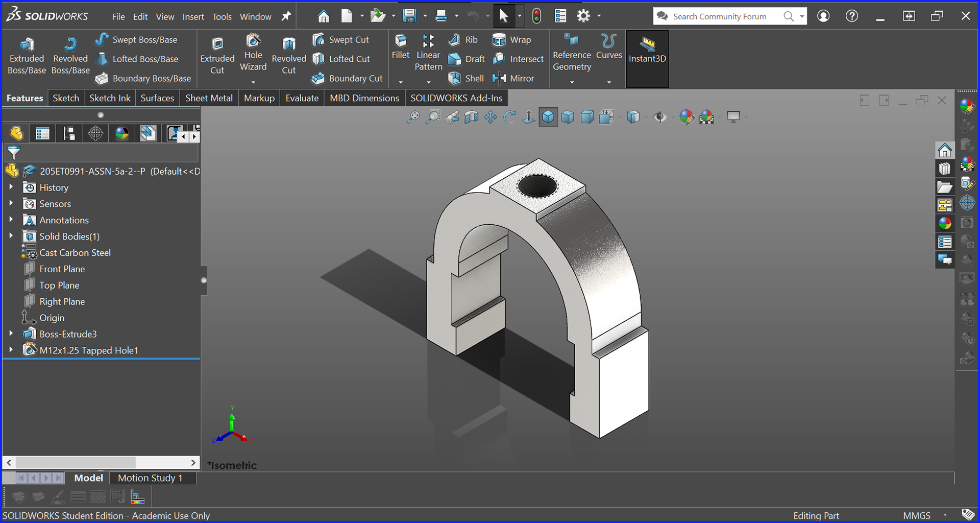Image resolution: width=980 pixels, height=523 pixels.
Task: Open the DimXpertManager tab
Action: (95, 134)
